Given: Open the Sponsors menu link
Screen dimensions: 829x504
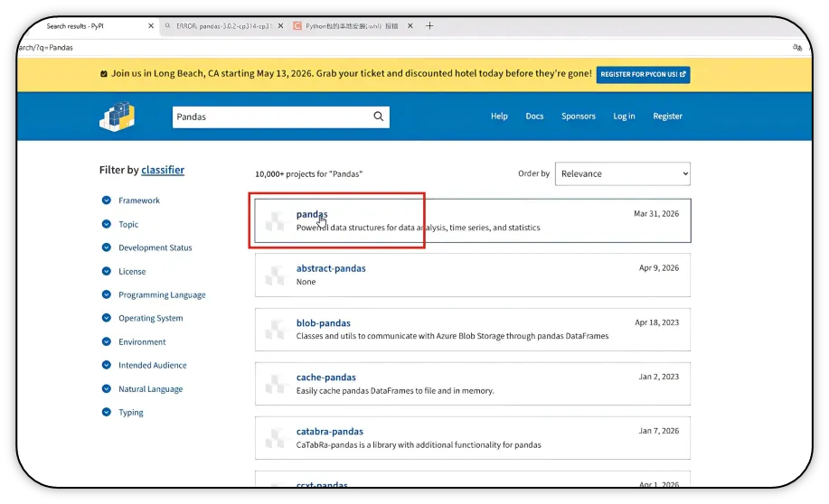Looking at the screenshot, I should (579, 117).
